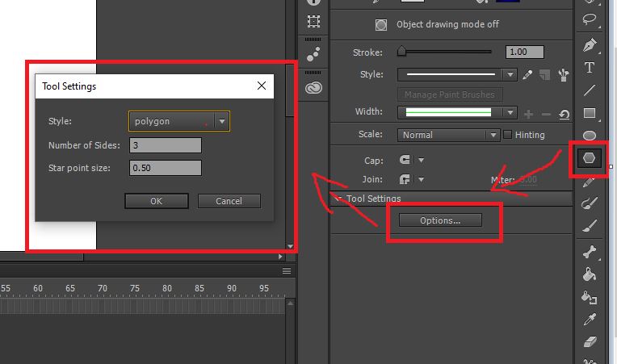Click the "Object drawing mode off" text
Viewport: 617px width, 364px height.
(x=447, y=24)
